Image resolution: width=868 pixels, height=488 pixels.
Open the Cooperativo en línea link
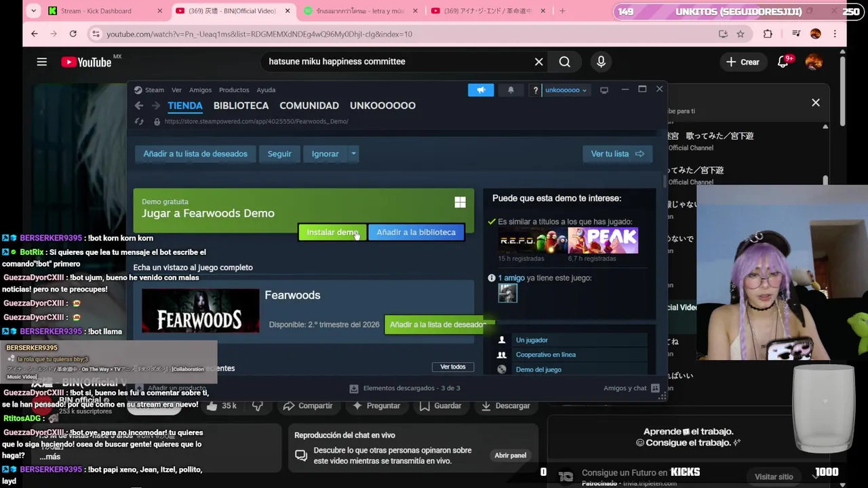[x=546, y=354]
